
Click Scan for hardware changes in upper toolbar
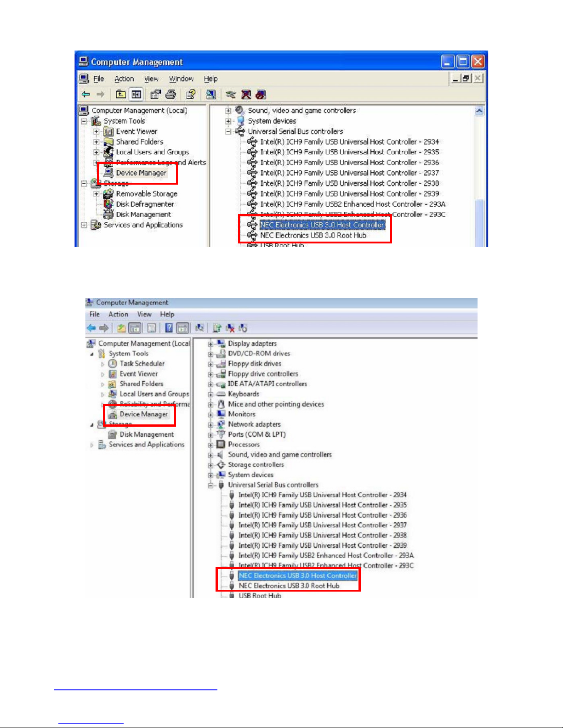tap(211, 95)
